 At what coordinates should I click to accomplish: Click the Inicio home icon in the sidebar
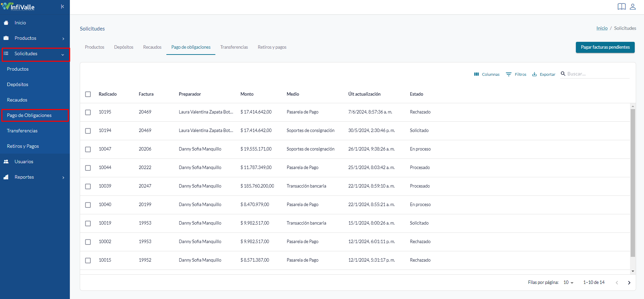click(6, 23)
